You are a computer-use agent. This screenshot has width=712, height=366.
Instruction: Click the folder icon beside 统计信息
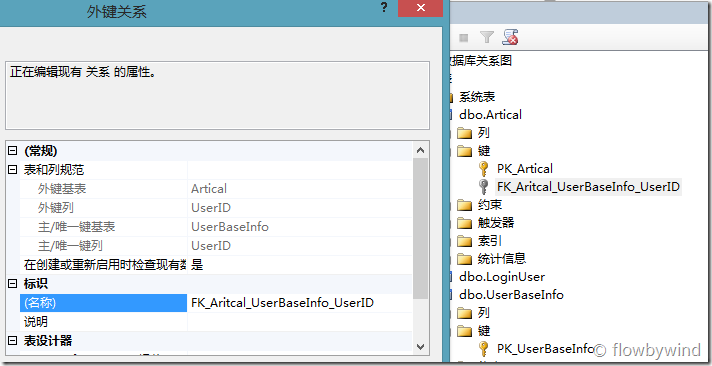point(465,259)
